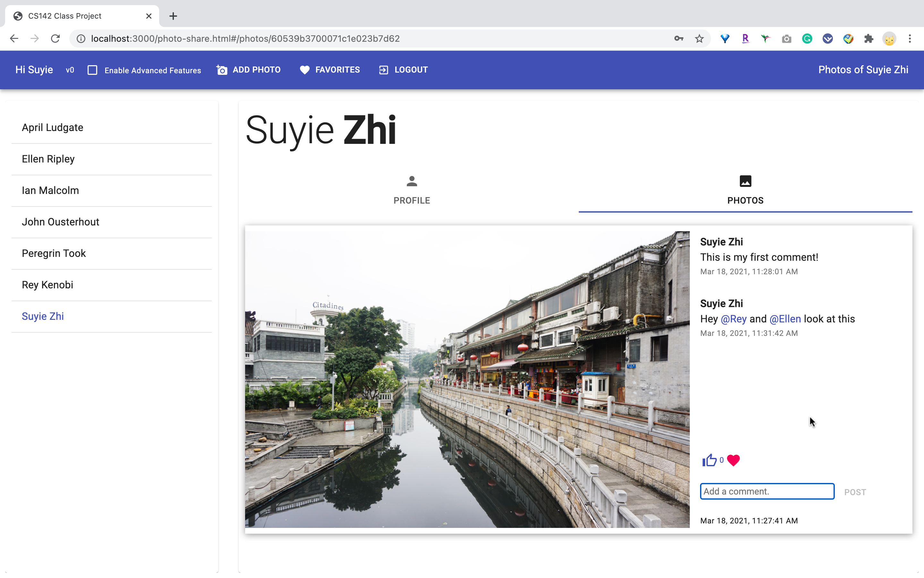Click the colorful checkmark extension icon
The image size is (924, 578).
848,39
